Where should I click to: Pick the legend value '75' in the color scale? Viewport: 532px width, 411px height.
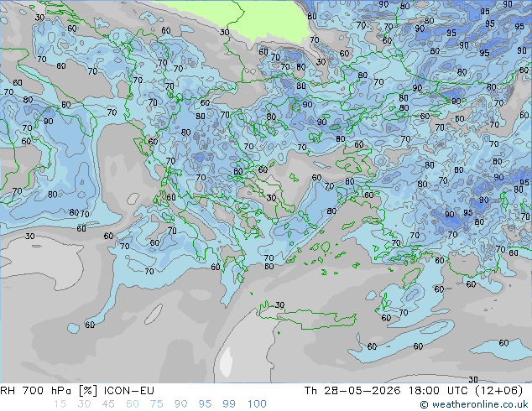156,404
